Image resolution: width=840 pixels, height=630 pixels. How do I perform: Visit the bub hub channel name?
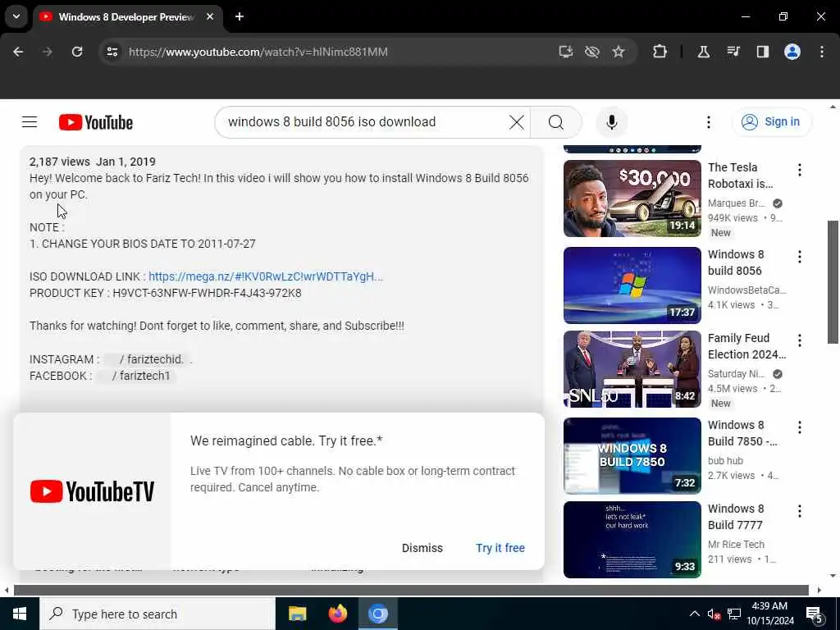click(725, 461)
